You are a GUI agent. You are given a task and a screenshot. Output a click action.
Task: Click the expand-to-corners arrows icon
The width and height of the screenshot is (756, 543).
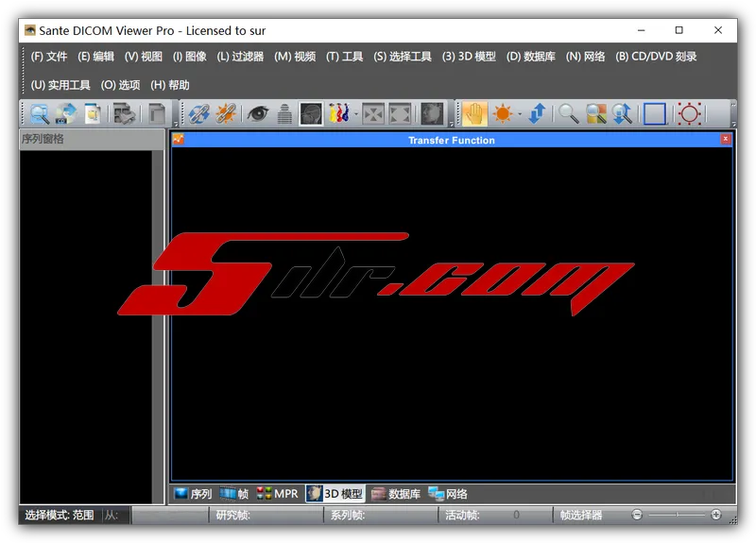(400, 113)
